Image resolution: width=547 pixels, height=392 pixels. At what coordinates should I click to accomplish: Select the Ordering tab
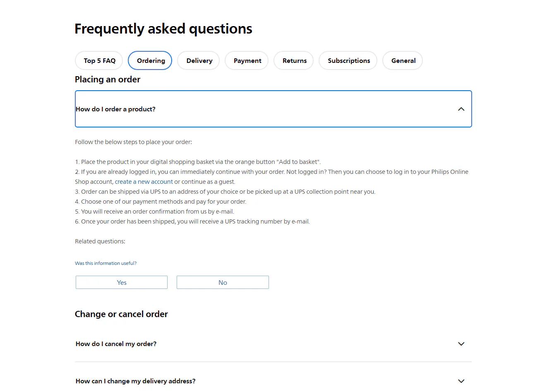pyautogui.click(x=151, y=61)
